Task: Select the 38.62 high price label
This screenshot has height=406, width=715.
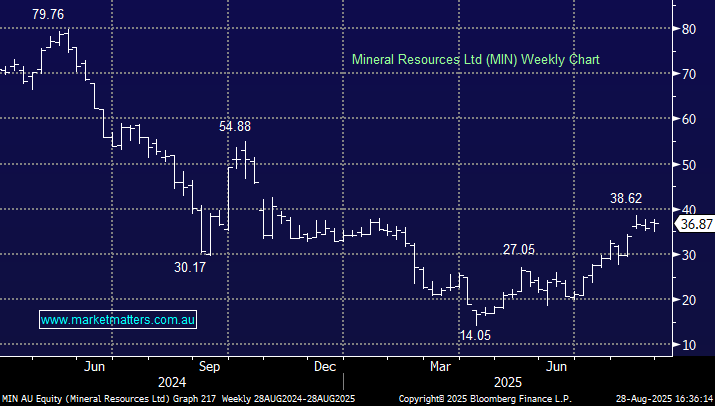Action: 626,198
